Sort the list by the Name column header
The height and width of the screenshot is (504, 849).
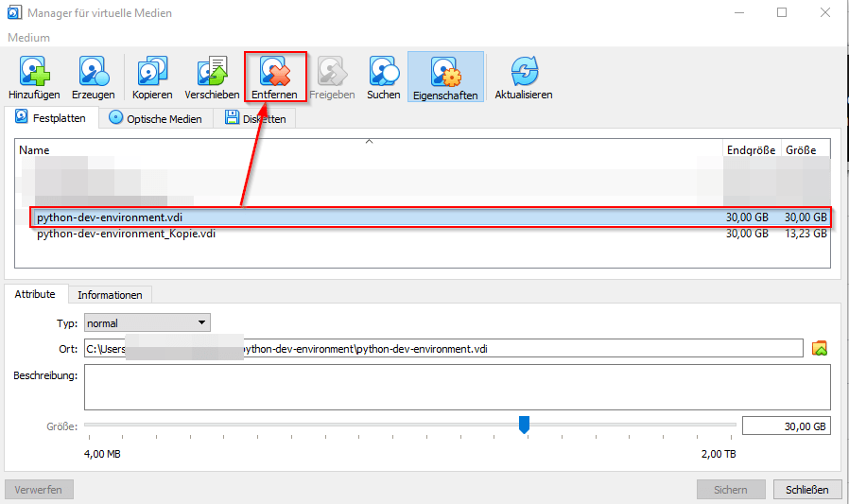(35, 150)
